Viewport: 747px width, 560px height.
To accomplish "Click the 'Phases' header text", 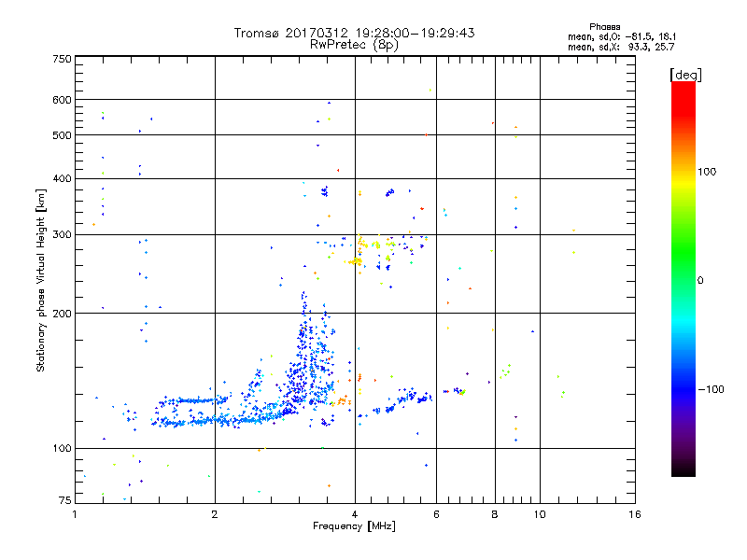I will tap(604, 27).
